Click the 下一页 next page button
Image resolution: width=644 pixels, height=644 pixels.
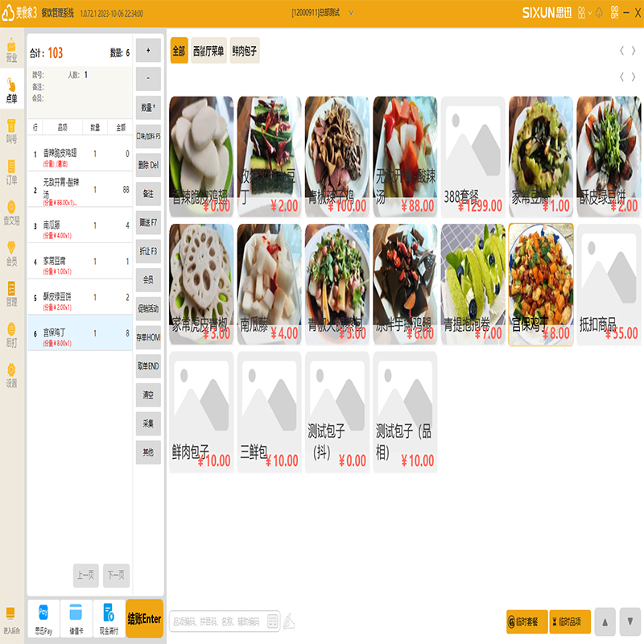(x=116, y=575)
